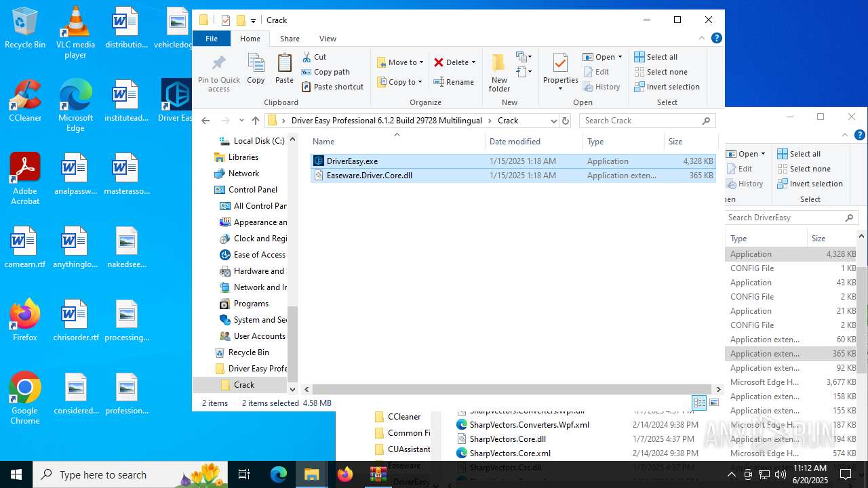Click Cut in Clipboard group
The height and width of the screenshot is (488, 868).
314,57
